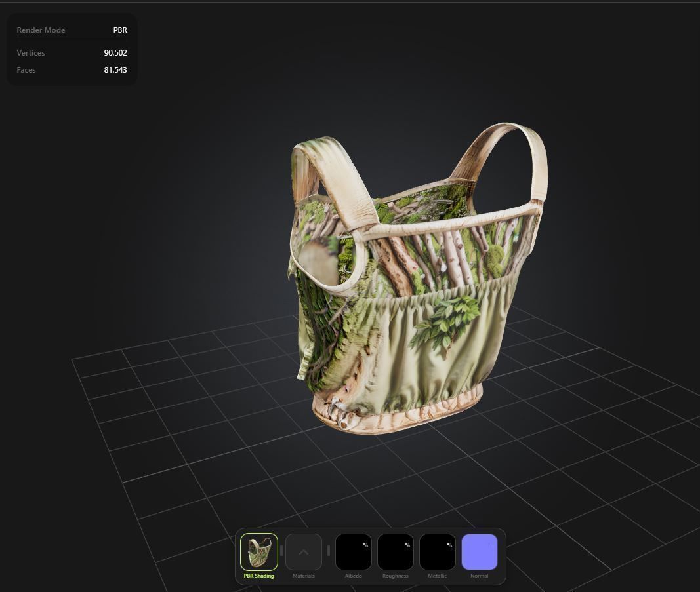Click the Faces count 81.543
Screen dimensions: 700x592
(115, 70)
